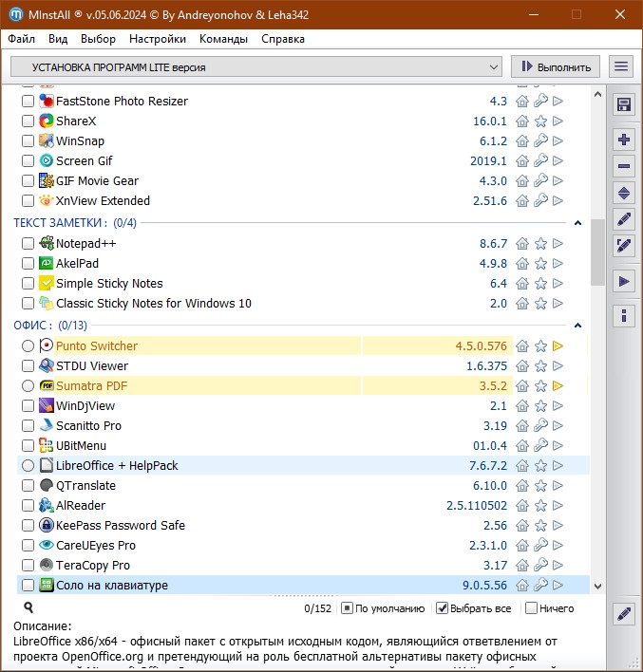Select the GIF Movie Gear entry

click(98, 181)
